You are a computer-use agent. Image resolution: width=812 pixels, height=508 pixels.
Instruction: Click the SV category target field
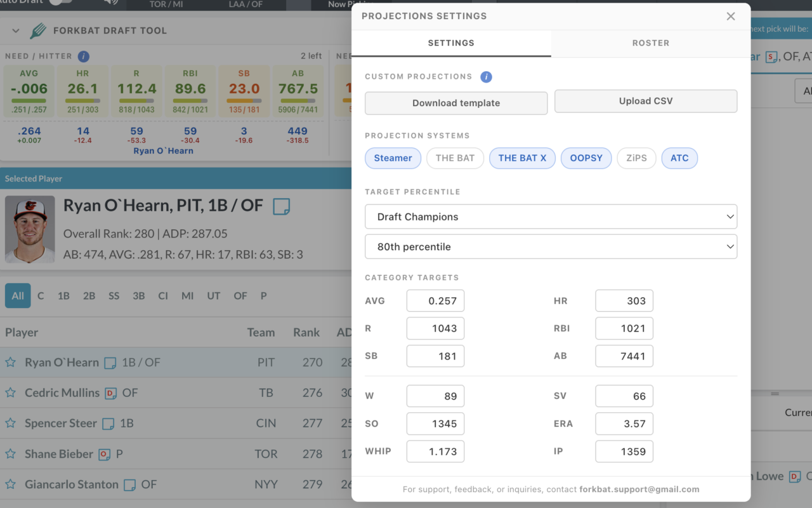pyautogui.click(x=624, y=396)
